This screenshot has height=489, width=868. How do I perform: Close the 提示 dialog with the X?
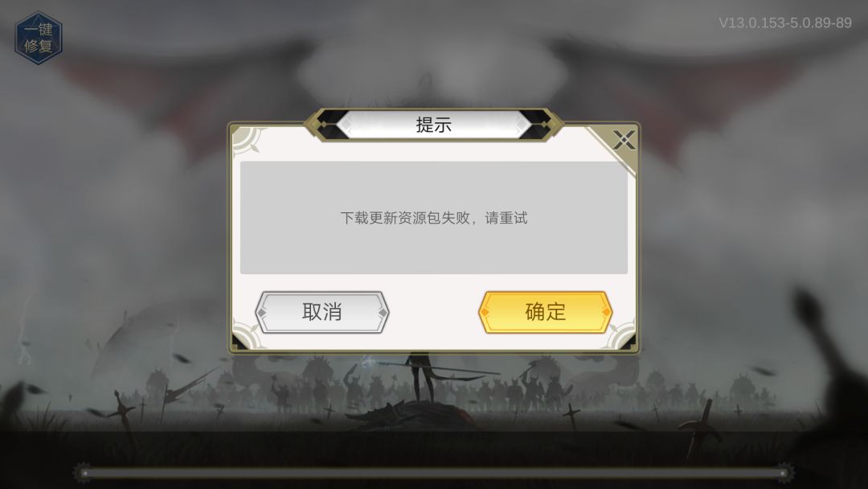point(624,140)
